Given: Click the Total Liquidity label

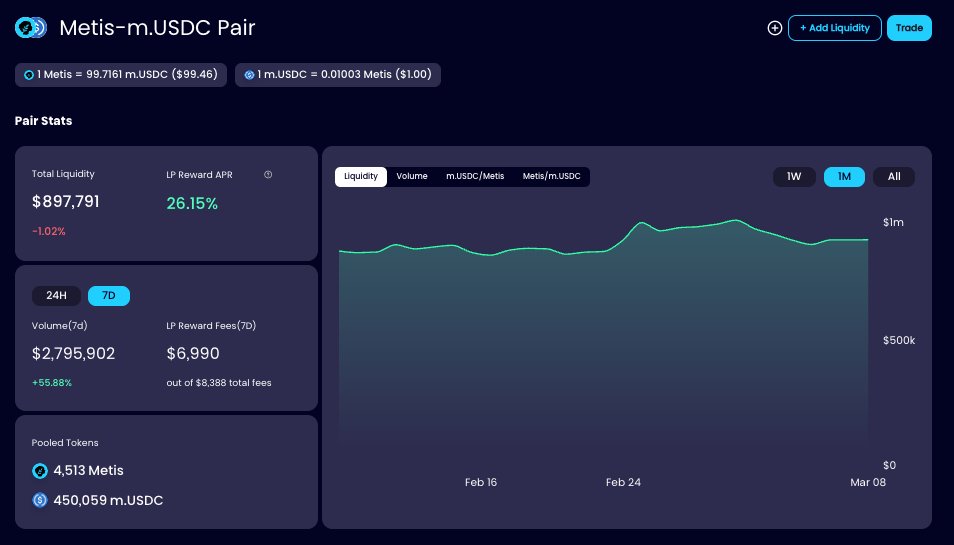Looking at the screenshot, I should 63,174.
